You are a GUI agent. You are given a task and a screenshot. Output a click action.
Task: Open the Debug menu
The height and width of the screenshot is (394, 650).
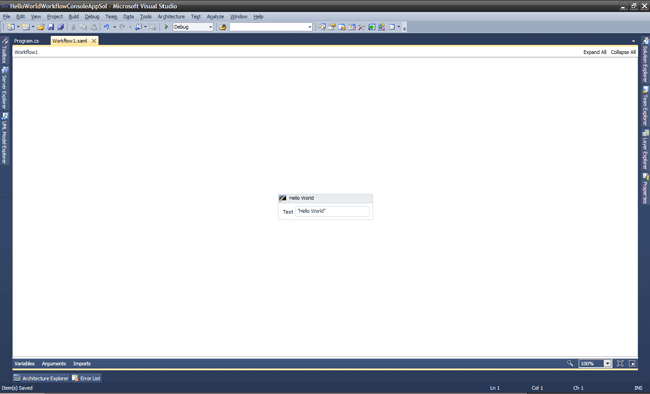pos(92,17)
